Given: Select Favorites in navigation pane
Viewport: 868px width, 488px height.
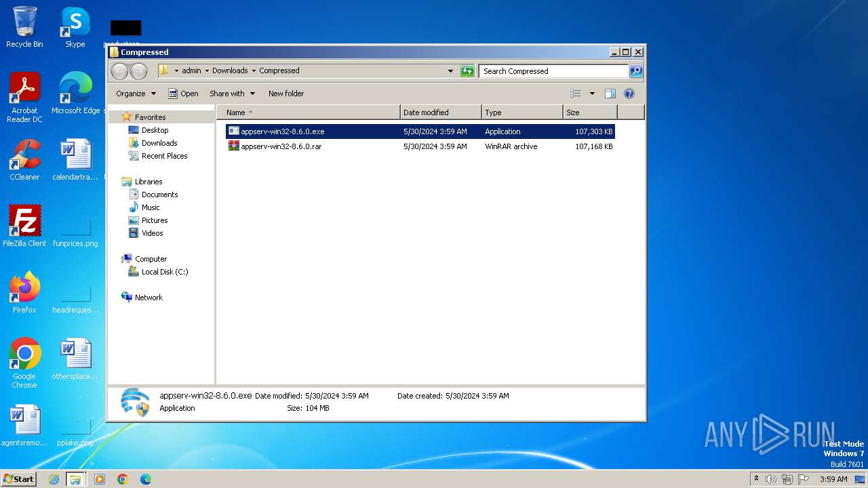Looking at the screenshot, I should click(x=150, y=117).
